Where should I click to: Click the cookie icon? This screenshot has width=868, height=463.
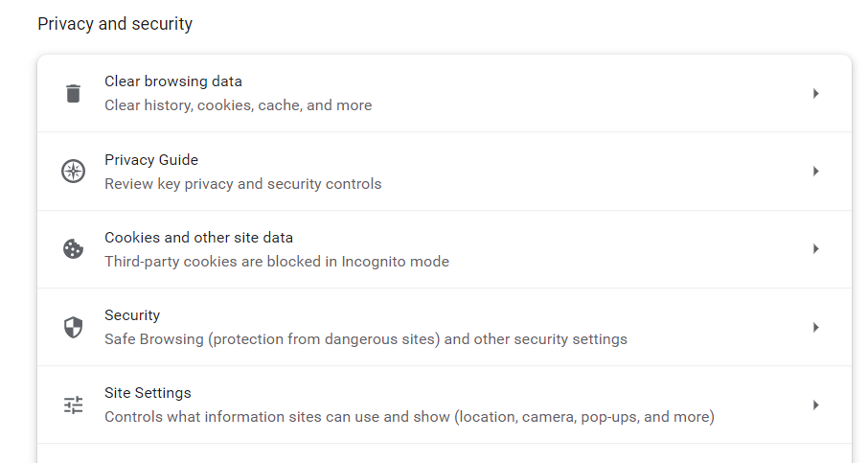74,249
